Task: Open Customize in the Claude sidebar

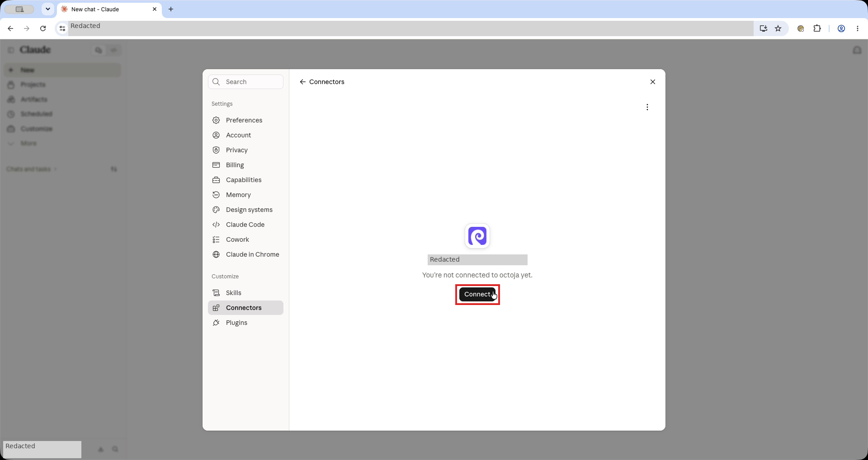Action: (63, 129)
